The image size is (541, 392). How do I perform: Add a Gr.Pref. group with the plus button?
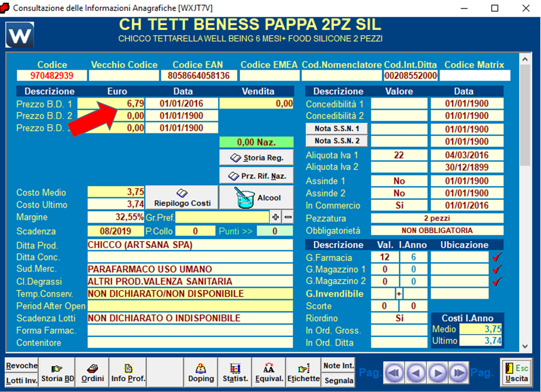(276, 217)
